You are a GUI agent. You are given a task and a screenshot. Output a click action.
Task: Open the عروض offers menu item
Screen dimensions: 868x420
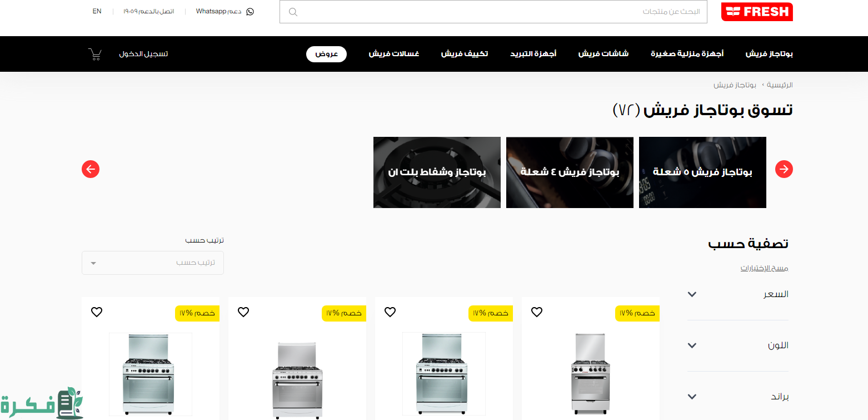[327, 54]
